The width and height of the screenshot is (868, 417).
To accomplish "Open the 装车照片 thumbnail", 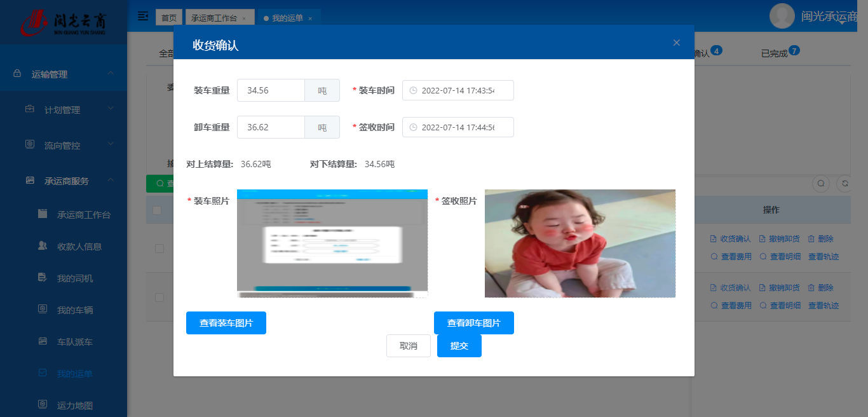I will pos(332,243).
